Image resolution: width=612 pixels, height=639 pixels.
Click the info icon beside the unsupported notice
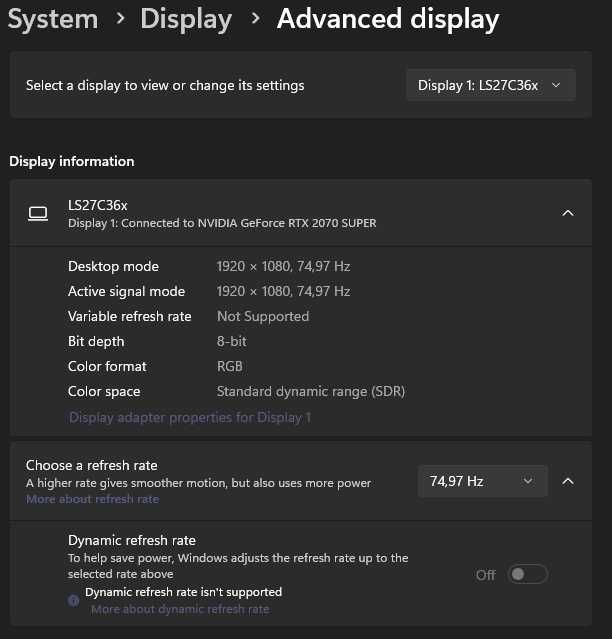73,600
